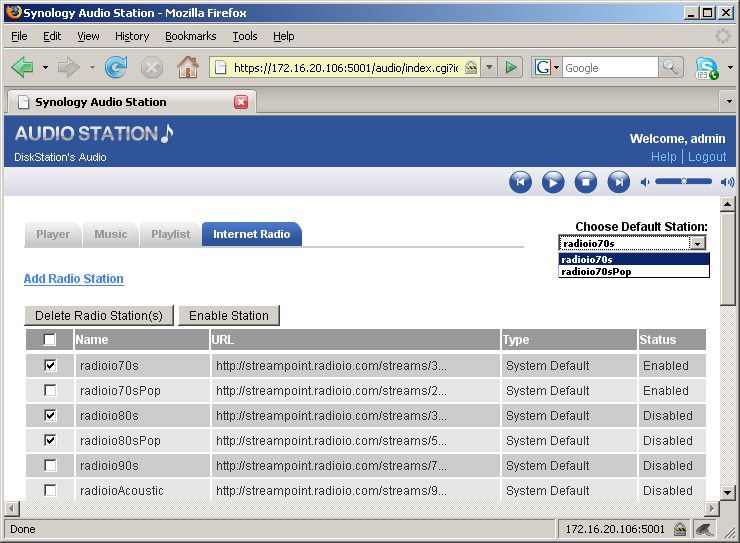Uncheck the radioio70s checkbox

50,365
